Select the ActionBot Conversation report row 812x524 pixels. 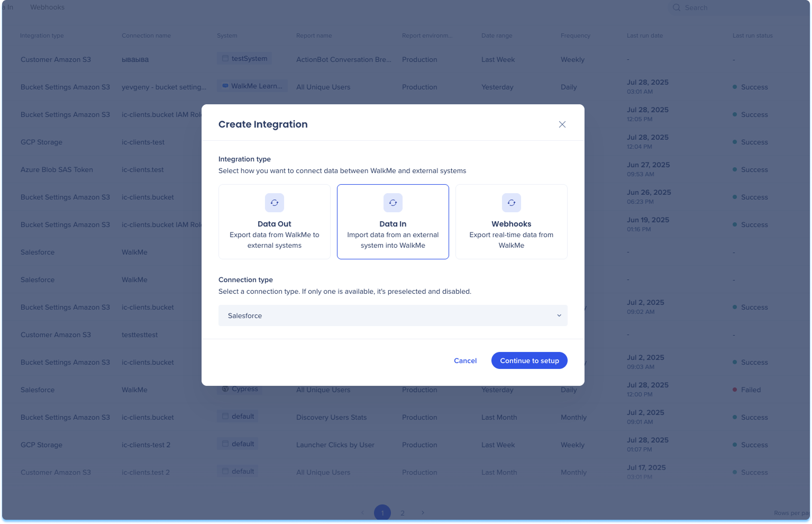pos(405,59)
